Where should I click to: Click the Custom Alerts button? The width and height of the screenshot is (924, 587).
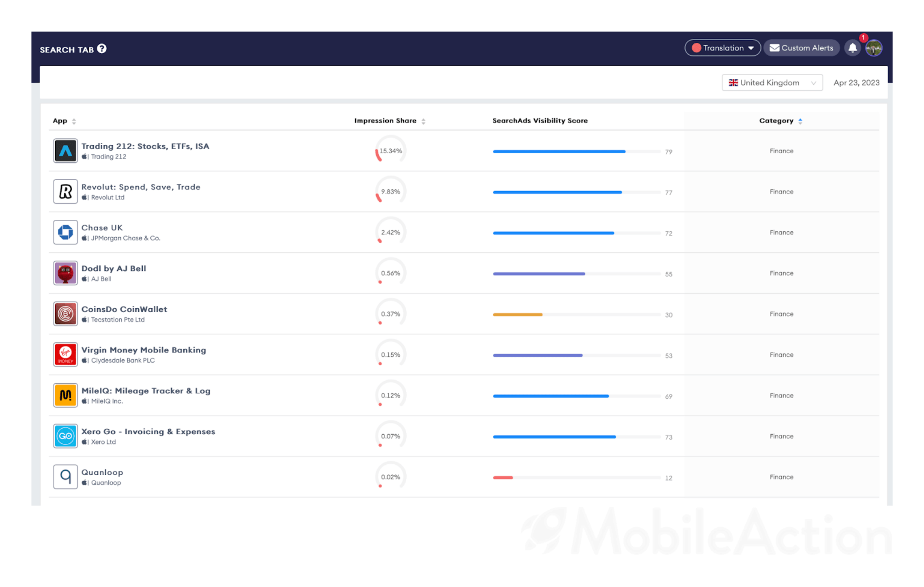[801, 48]
